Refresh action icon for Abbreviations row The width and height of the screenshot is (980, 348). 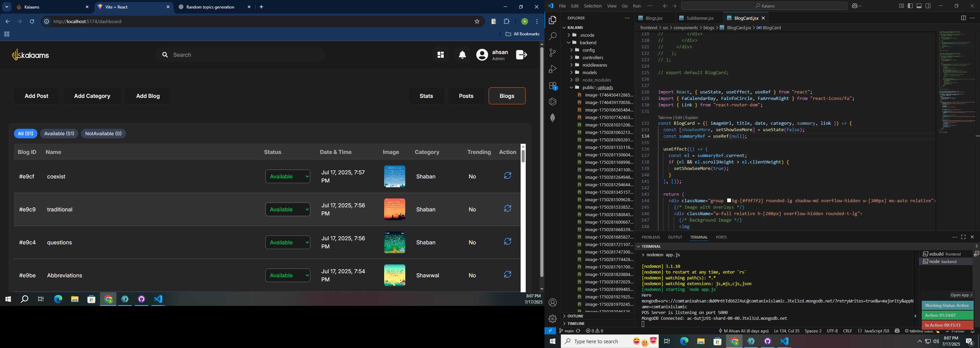507,274
